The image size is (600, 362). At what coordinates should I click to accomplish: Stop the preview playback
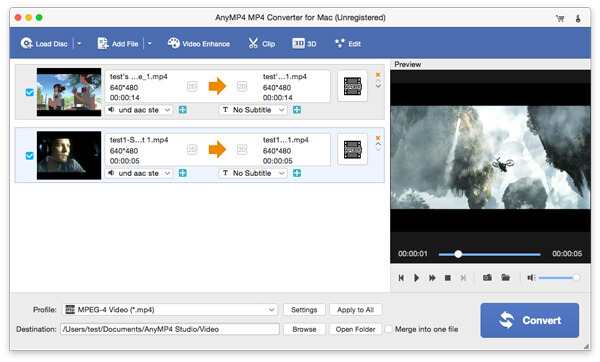coord(448,278)
